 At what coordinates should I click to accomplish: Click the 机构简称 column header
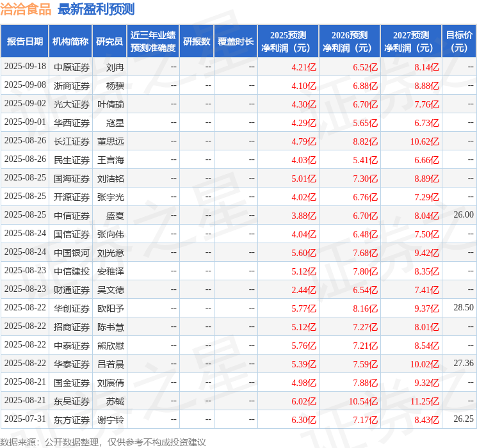[70, 41]
